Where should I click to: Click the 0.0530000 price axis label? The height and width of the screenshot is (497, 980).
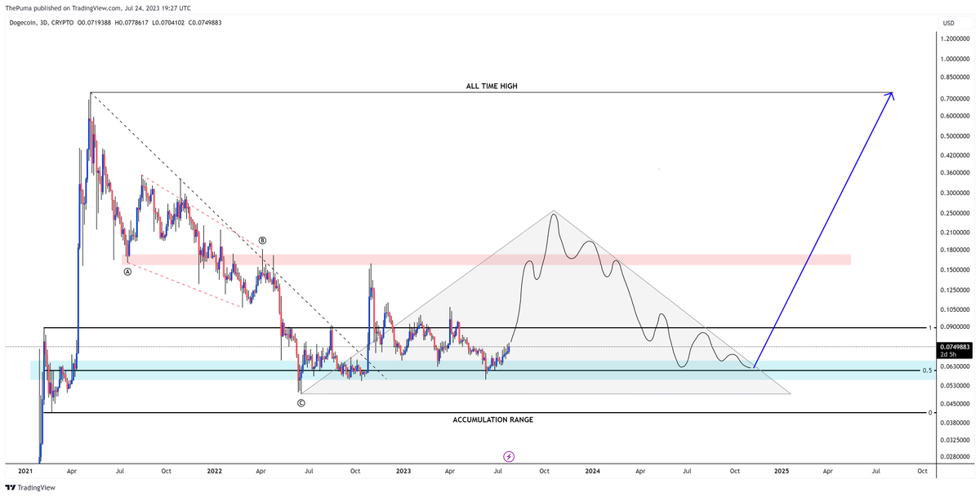955,386
